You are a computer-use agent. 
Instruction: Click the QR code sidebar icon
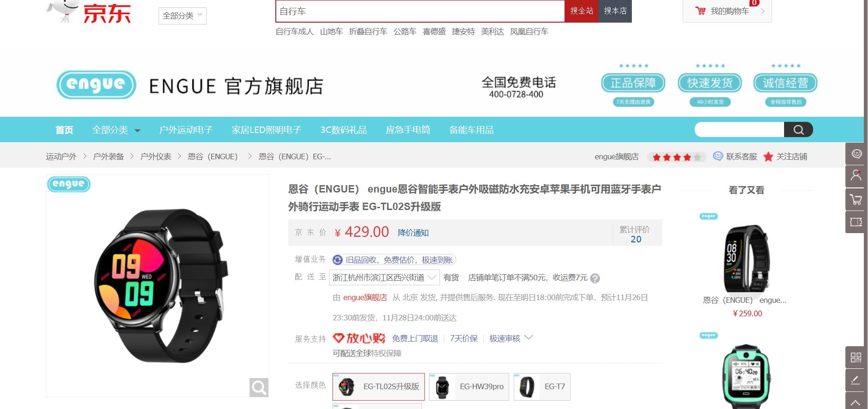(x=856, y=357)
